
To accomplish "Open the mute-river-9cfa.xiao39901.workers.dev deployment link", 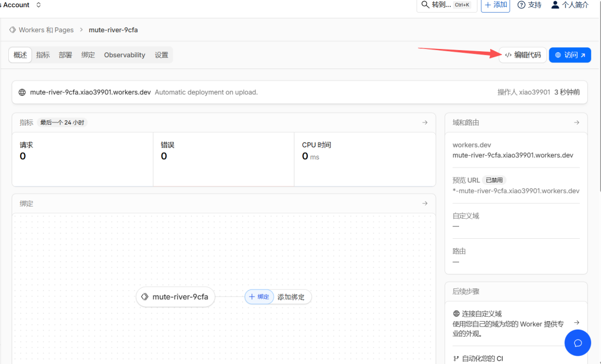I will click(91, 92).
